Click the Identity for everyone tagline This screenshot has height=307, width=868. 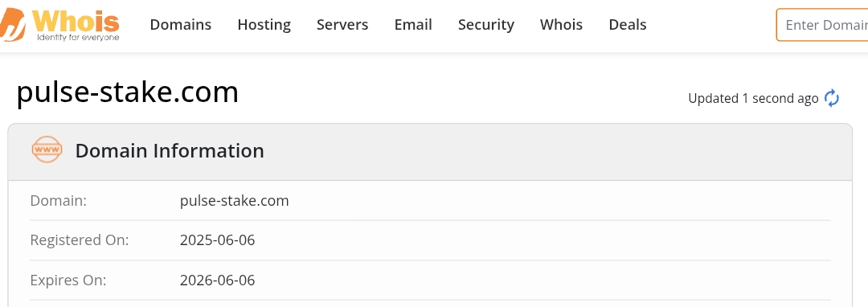click(x=78, y=38)
